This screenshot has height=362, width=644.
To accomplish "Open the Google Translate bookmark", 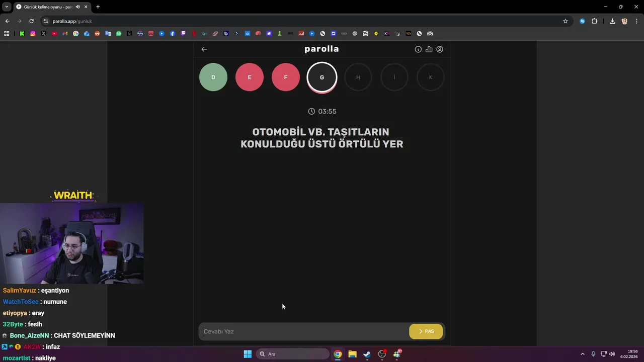I will [x=108, y=34].
